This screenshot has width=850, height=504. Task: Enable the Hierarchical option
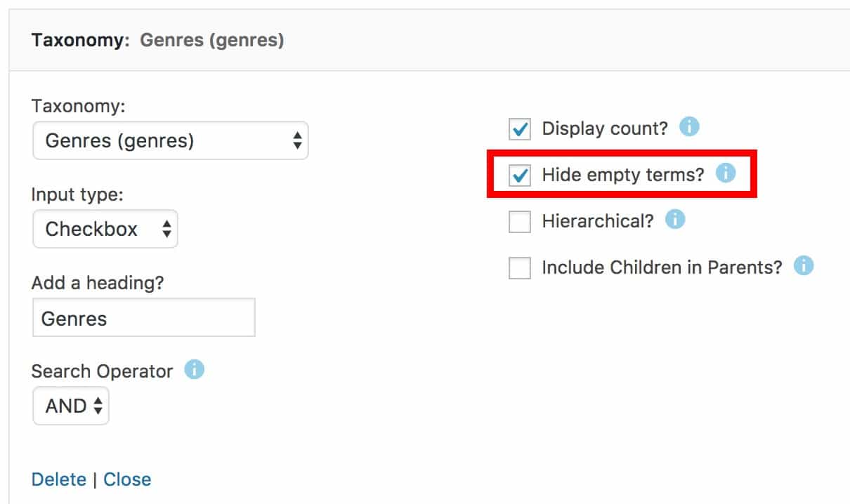(x=520, y=220)
